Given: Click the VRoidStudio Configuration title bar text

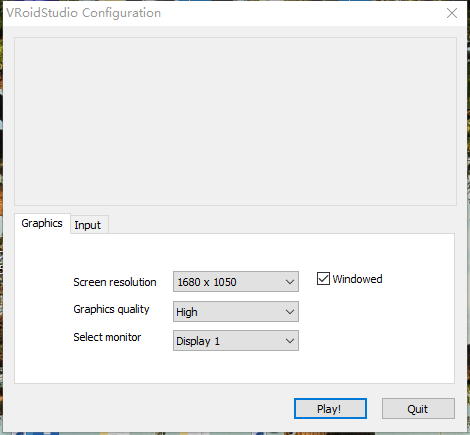Looking at the screenshot, I should point(84,13).
